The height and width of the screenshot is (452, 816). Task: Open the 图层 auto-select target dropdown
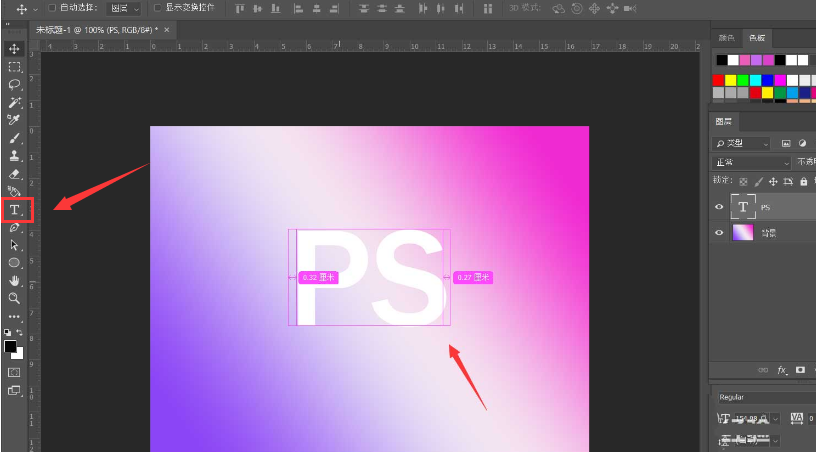tap(123, 9)
